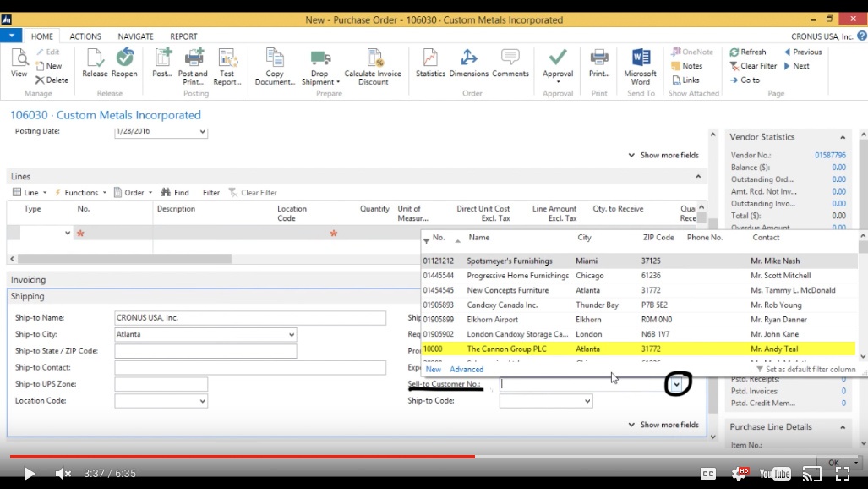The image size is (868, 489).
Task: Open the application file menu arrow
Action: point(11,36)
